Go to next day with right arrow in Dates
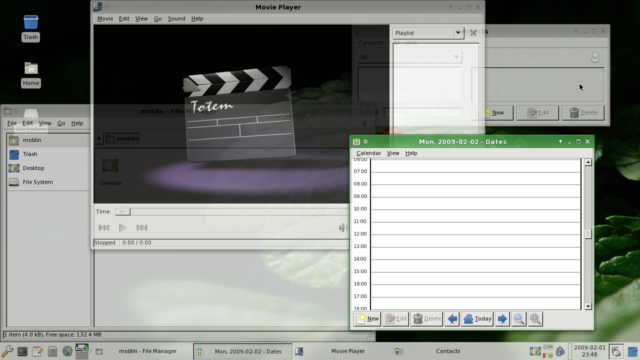Image resolution: width=640 pixels, height=360 pixels. click(x=502, y=319)
